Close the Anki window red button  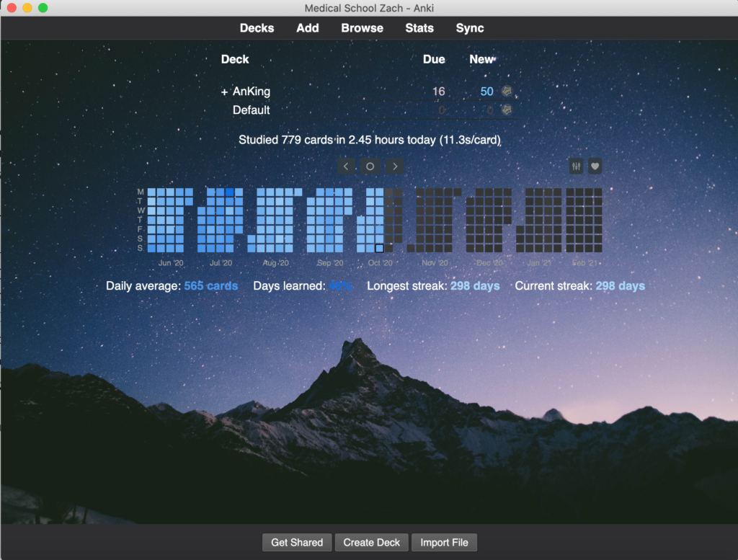12,7
